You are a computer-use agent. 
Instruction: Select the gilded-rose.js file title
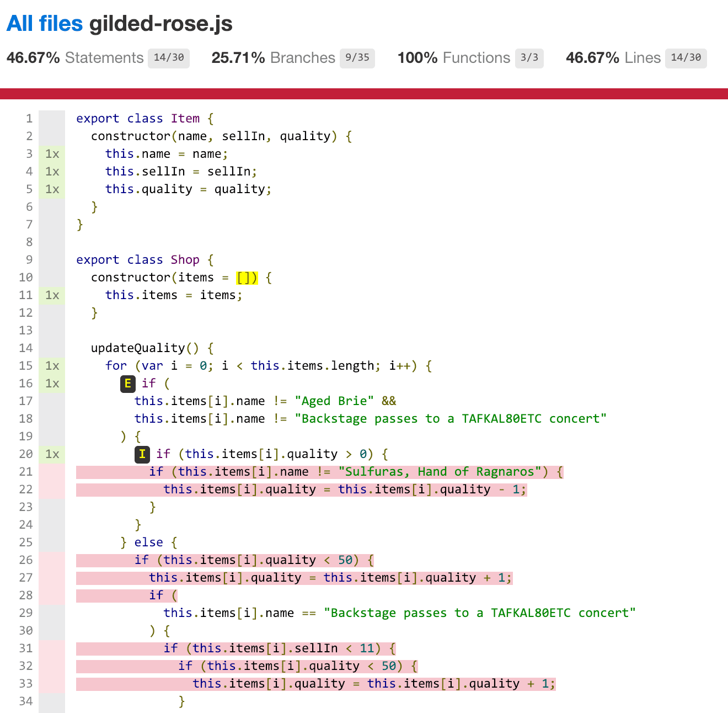click(x=162, y=23)
